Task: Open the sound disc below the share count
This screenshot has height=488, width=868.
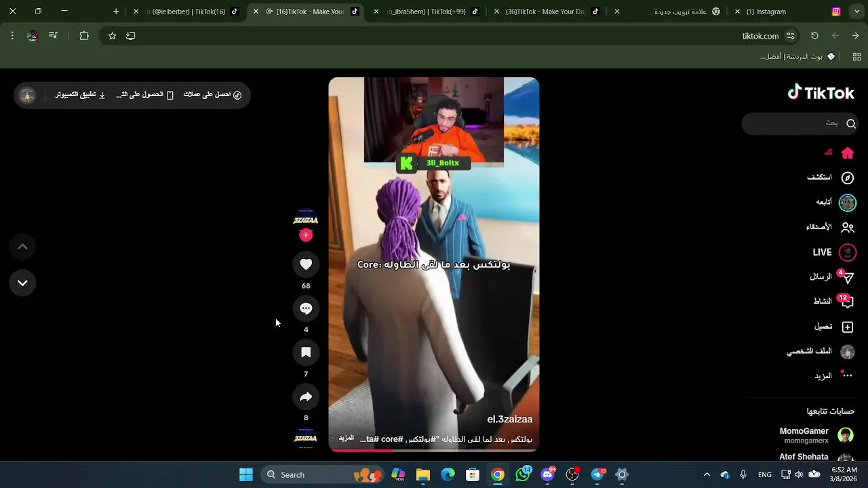Action: pos(306,439)
